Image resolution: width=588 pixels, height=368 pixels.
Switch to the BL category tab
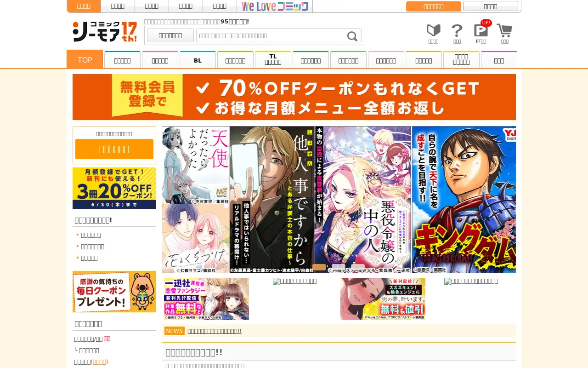(198, 60)
